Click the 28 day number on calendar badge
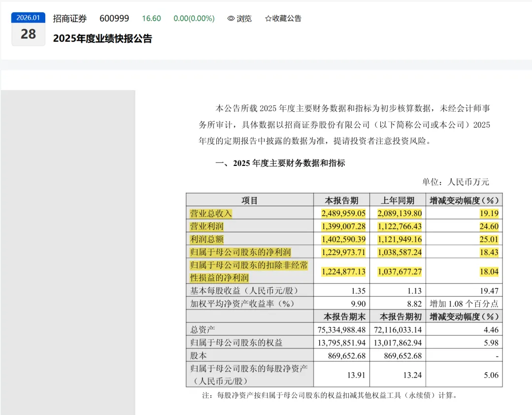Image resolution: width=532 pixels, height=415 pixels. (28, 34)
